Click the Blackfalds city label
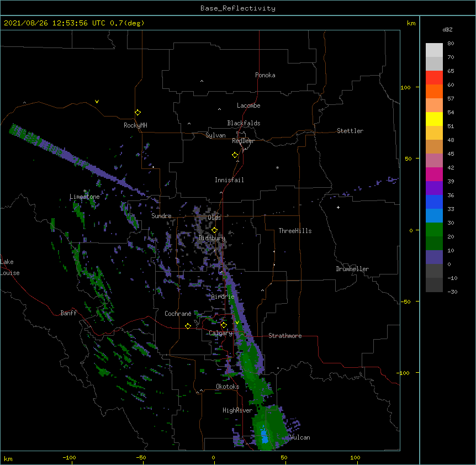This screenshot has width=476, height=465. (x=244, y=123)
